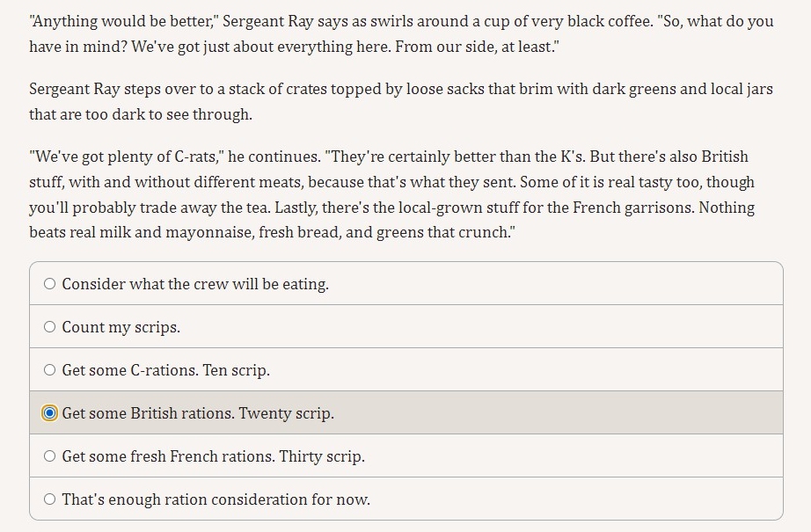Click the "Get some fresh French rations. Thirty scrip." label

point(214,456)
